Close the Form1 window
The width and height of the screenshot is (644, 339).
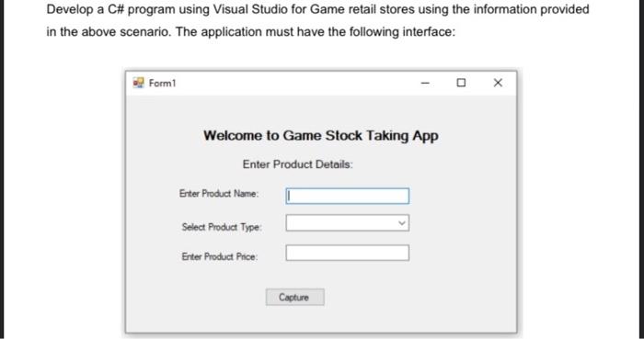(498, 83)
